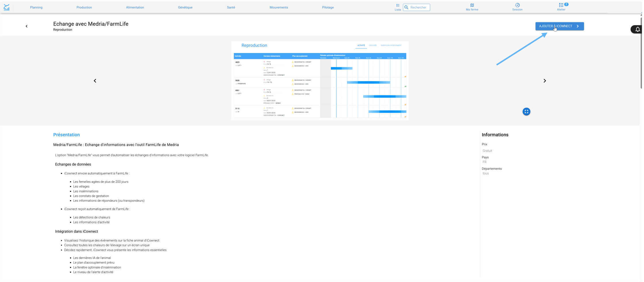Open the Planning menu
This screenshot has width=644, height=282.
[36, 7]
